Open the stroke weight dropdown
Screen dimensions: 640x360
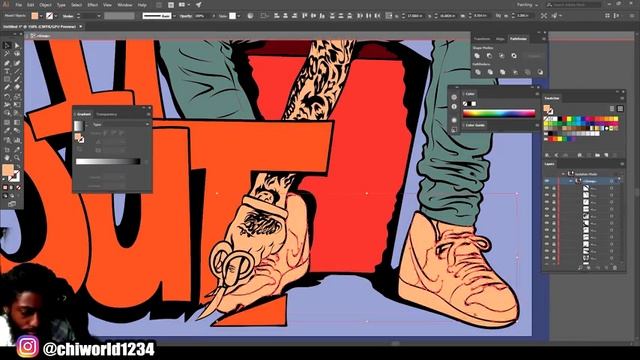[98, 16]
